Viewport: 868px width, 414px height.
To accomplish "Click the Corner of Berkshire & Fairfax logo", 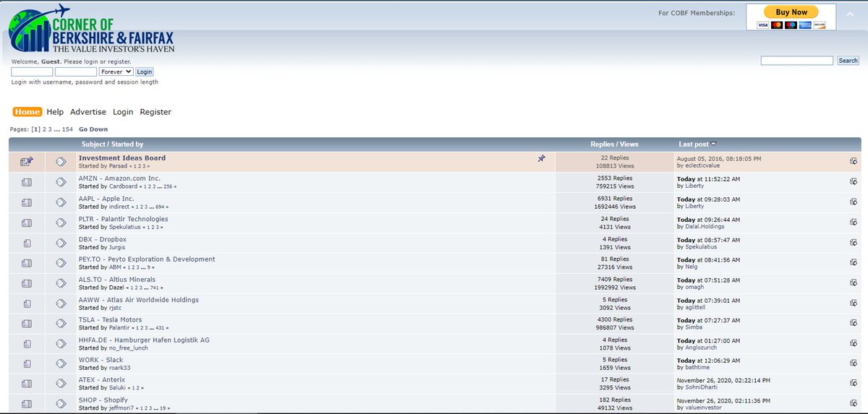I will 92,28.
